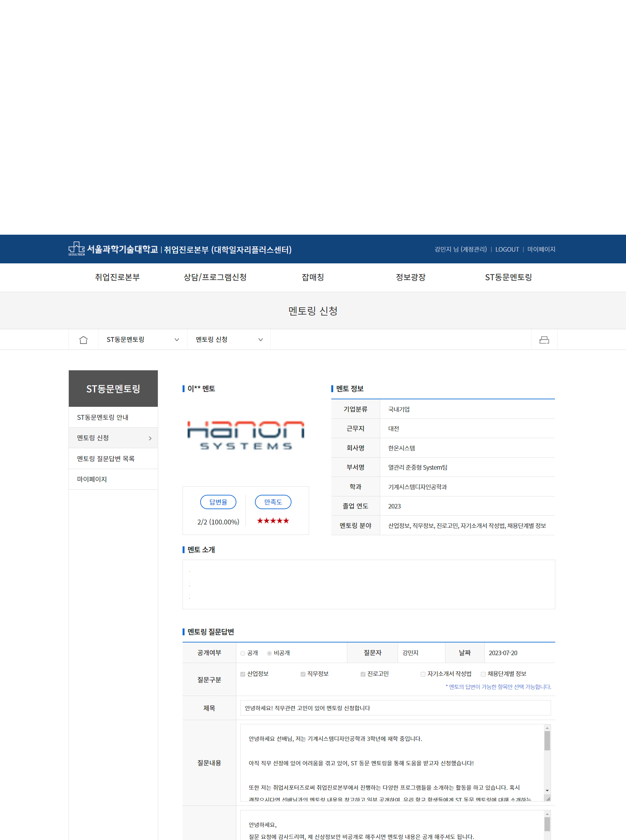626x840 pixels.
Task: Open the 취업진로본부 main menu
Action: pos(117,277)
